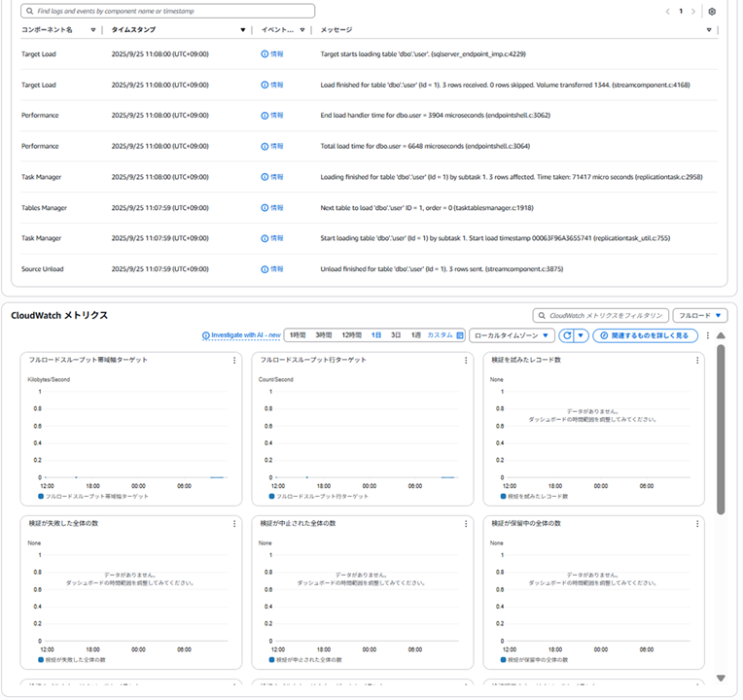The image size is (743, 700).
Task: Click legend label 検証が失敗した全体の数
Action: 75,660
